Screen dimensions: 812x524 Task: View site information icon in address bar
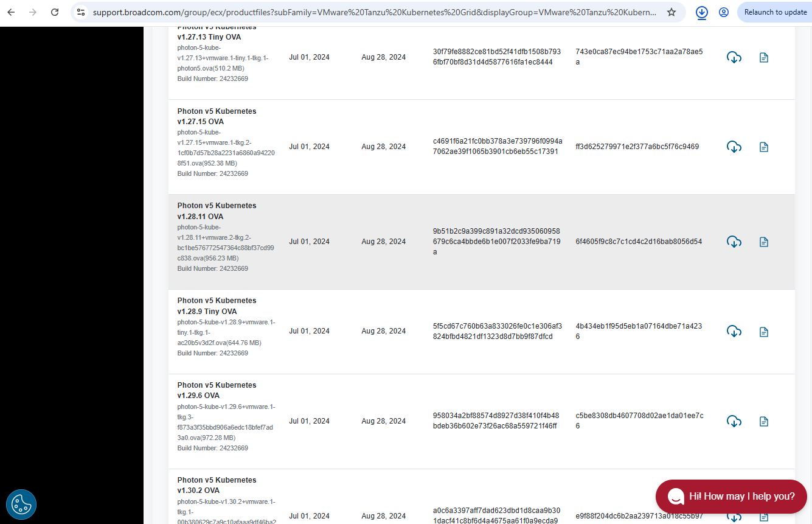click(x=81, y=12)
